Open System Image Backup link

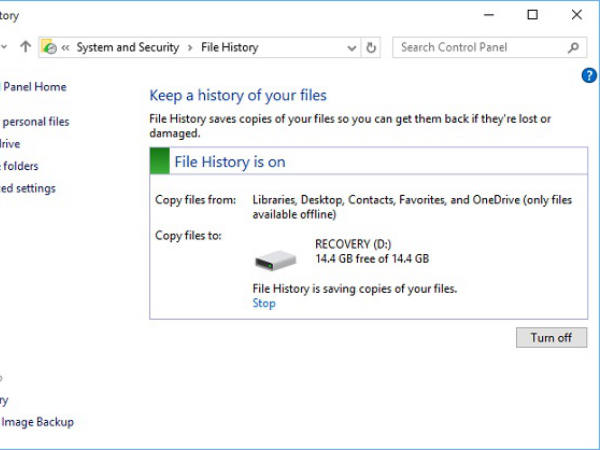click(37, 422)
